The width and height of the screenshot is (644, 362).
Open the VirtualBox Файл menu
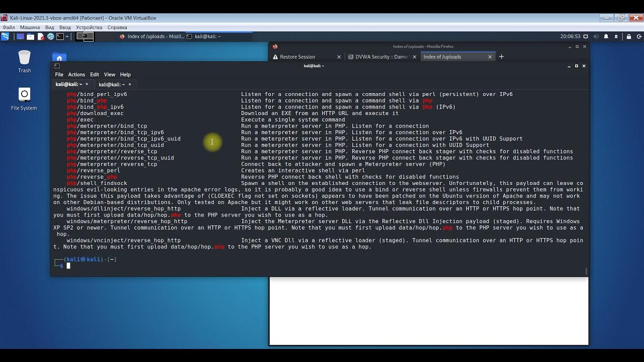click(9, 27)
